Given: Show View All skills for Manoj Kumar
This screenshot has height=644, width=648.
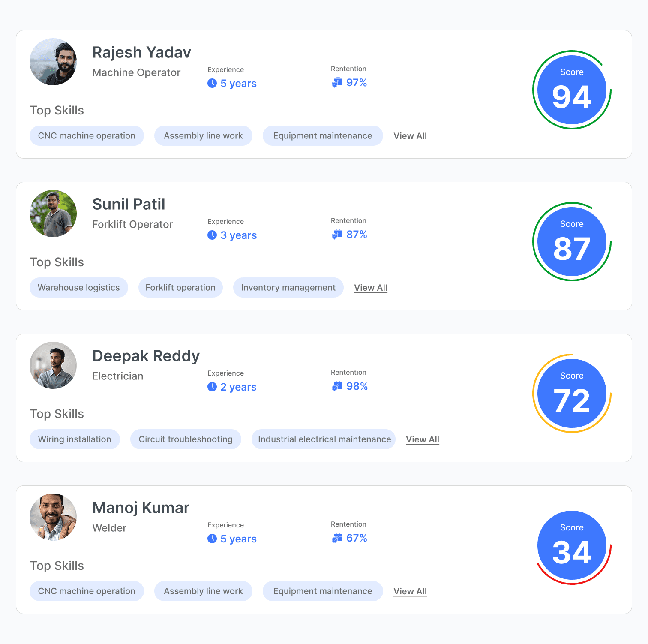Looking at the screenshot, I should [410, 591].
